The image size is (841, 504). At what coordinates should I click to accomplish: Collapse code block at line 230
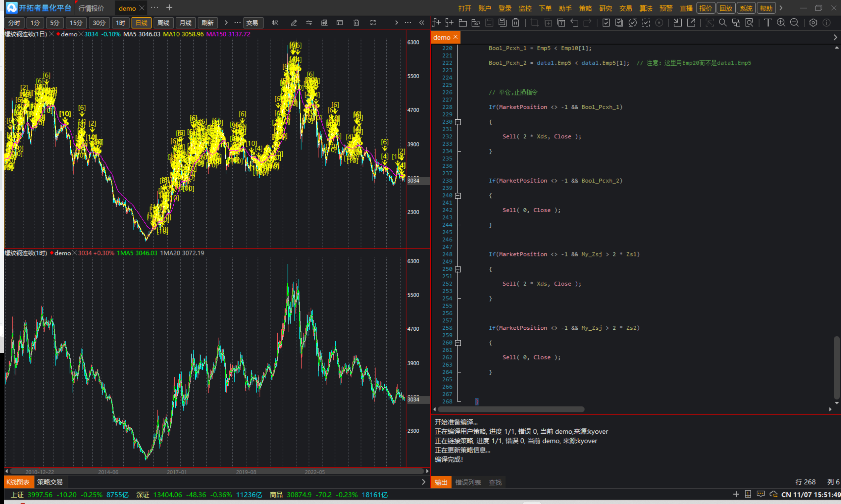(x=458, y=122)
